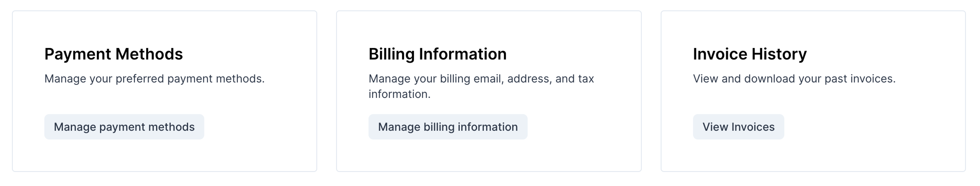980x186 pixels.
Task: Click the word "tax" in billing description
Action: pyautogui.click(x=586, y=79)
